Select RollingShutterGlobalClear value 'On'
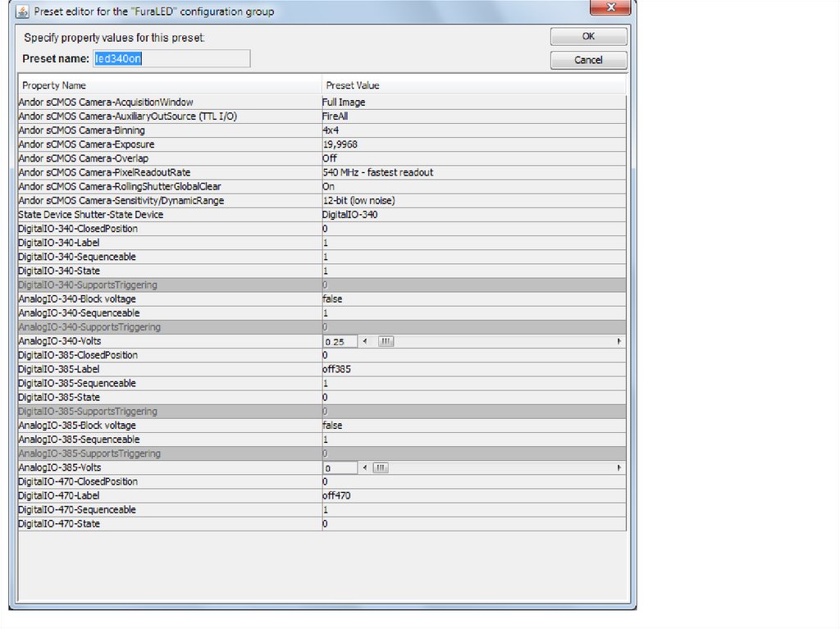 328,186
